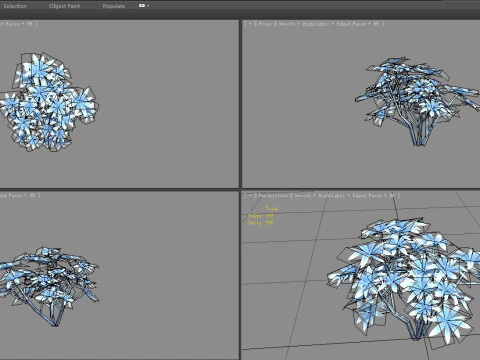Image resolution: width=480 pixels, height=360 pixels.
Task: Expand the small arrow beside the ribbon minimize icon
Action: coord(148,6)
